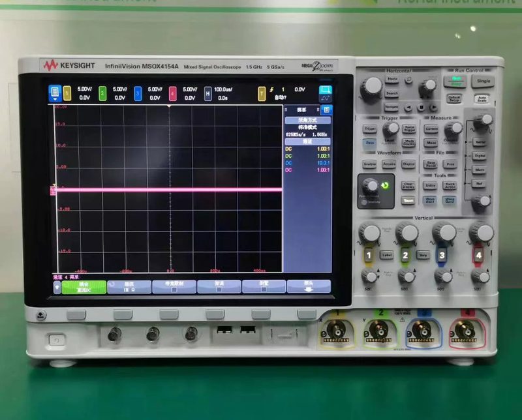Push the power button on the front panel
This screenshot has height=420, width=522.
[57, 340]
